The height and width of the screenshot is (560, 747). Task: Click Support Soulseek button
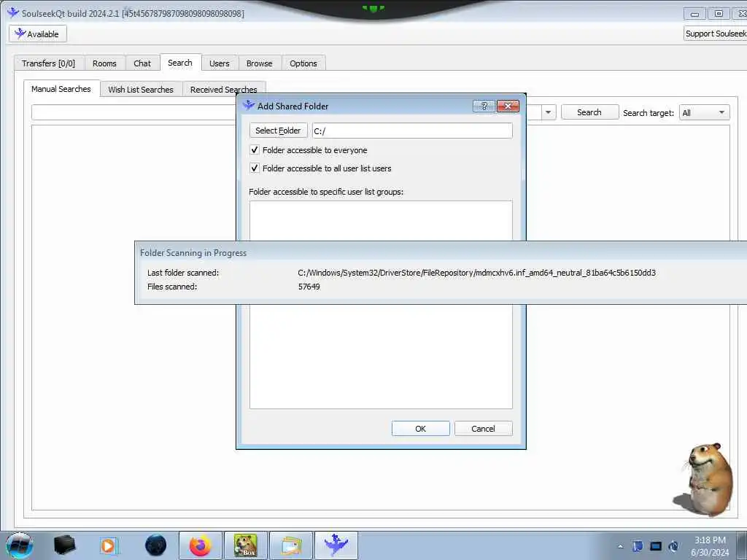(715, 34)
